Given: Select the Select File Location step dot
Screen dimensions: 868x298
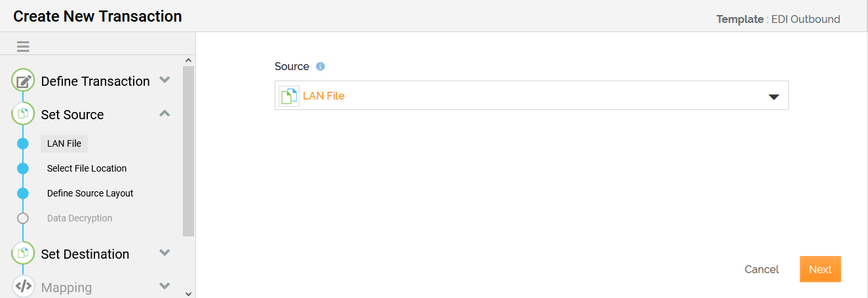Looking at the screenshot, I should click(x=23, y=168).
